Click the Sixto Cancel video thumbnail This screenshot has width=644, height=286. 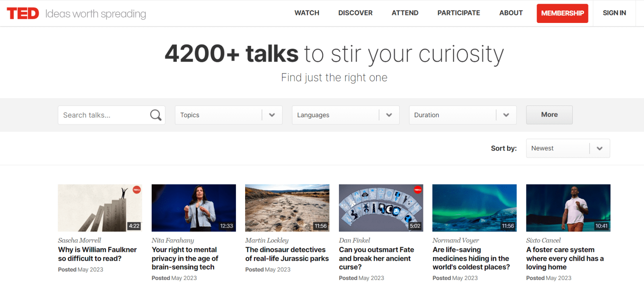click(x=568, y=208)
